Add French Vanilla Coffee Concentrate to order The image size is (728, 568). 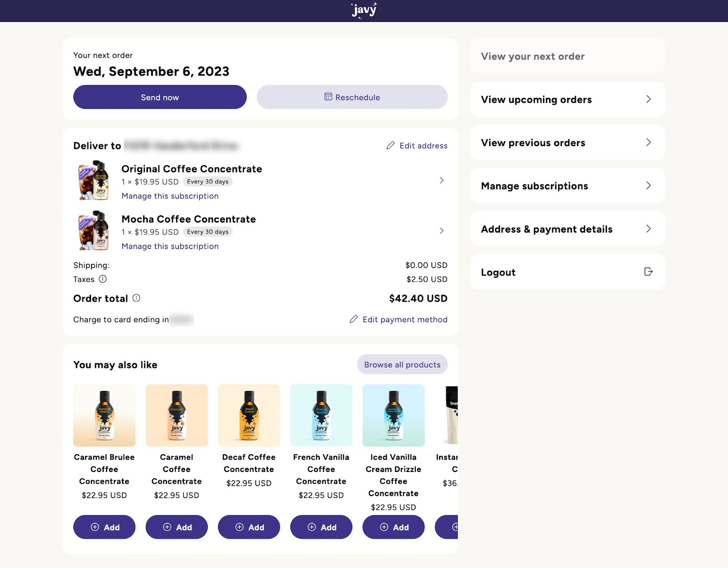[321, 527]
